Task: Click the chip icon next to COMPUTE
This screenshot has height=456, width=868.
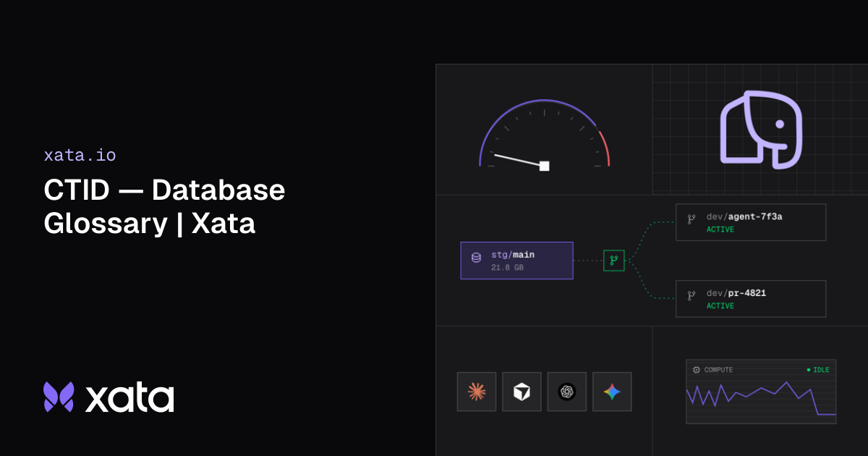Action: [x=697, y=370]
